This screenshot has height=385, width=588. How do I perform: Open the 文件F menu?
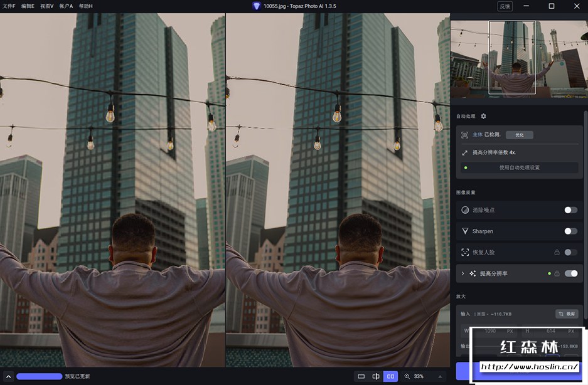point(9,6)
